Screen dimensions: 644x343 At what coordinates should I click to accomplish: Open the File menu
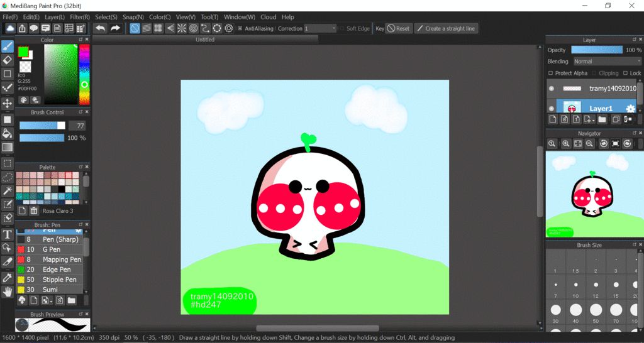(x=10, y=17)
